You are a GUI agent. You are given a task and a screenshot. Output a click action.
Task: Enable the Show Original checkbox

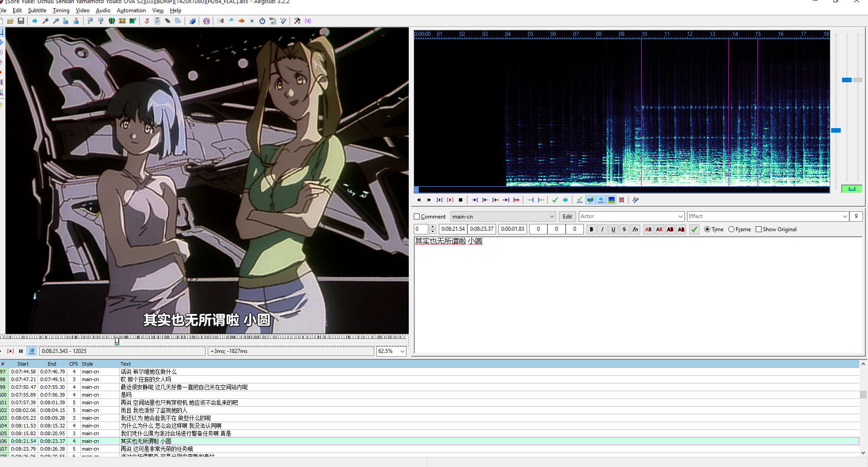(x=759, y=229)
